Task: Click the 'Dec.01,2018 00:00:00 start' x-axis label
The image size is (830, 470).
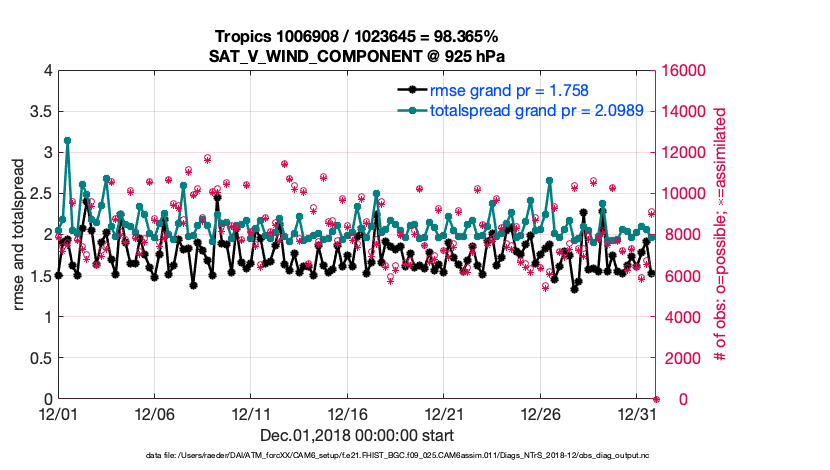Action: 357,435
